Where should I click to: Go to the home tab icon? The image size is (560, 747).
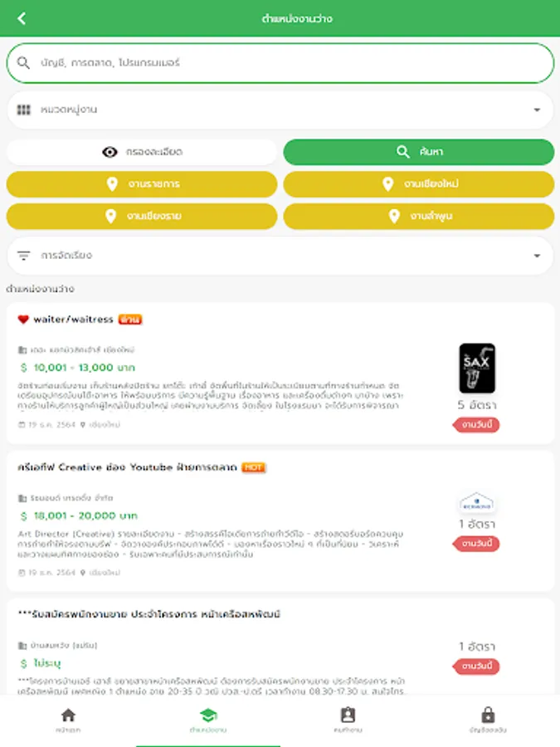tap(68, 715)
